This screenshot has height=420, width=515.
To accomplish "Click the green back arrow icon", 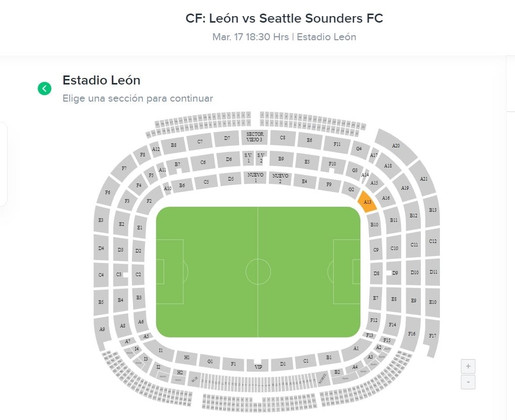I will click(x=44, y=89).
